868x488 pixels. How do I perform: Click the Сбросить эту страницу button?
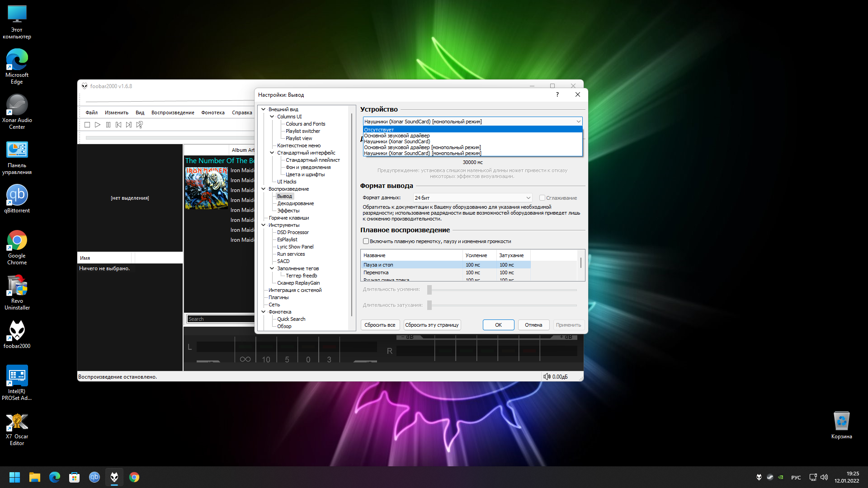pos(431,325)
